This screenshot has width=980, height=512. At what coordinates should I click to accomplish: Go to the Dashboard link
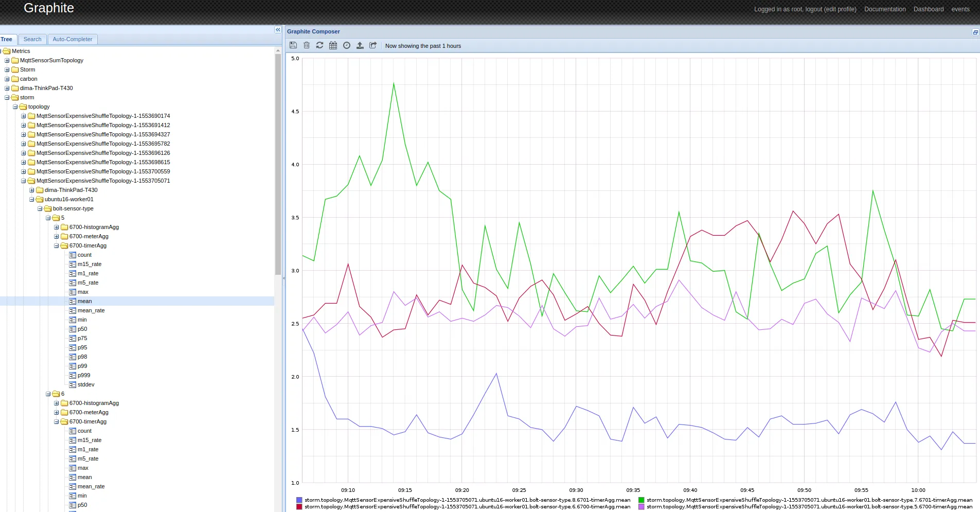tap(928, 9)
